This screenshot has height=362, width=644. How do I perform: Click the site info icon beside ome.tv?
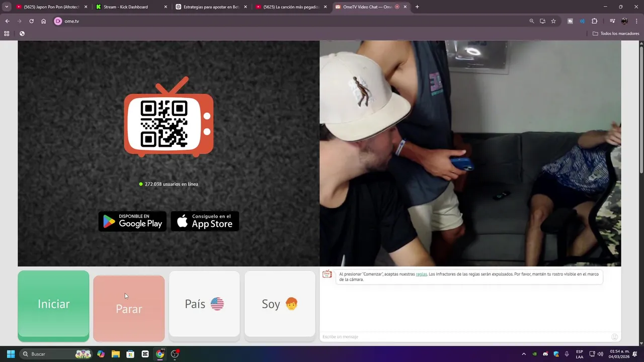click(58, 21)
